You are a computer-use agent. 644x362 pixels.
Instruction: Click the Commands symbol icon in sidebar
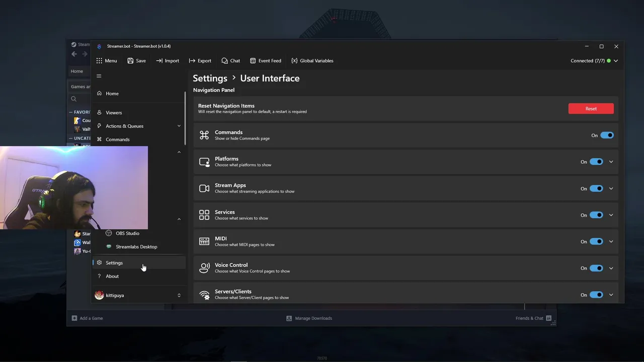tap(99, 139)
